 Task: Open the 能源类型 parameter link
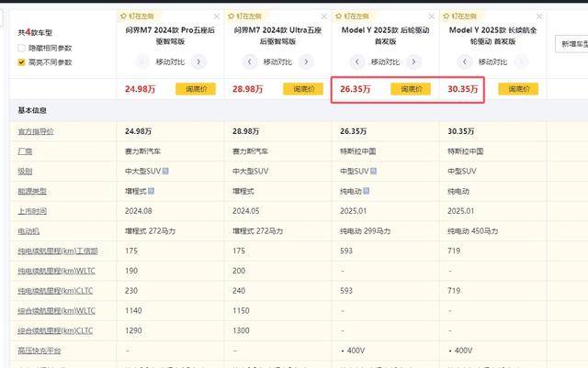pos(32,191)
